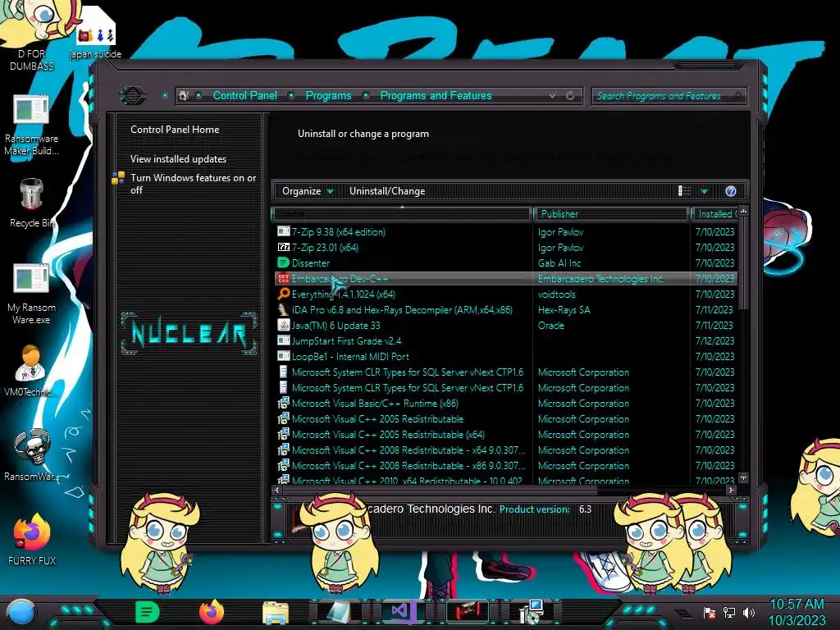
Task: Open the Start orb on the taskbar
Action: (21, 612)
